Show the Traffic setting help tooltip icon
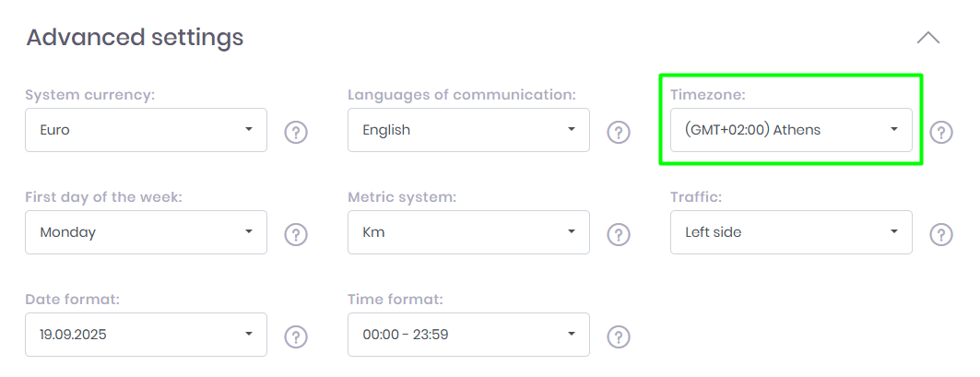Viewport: 980px width, 377px height. 940,234
